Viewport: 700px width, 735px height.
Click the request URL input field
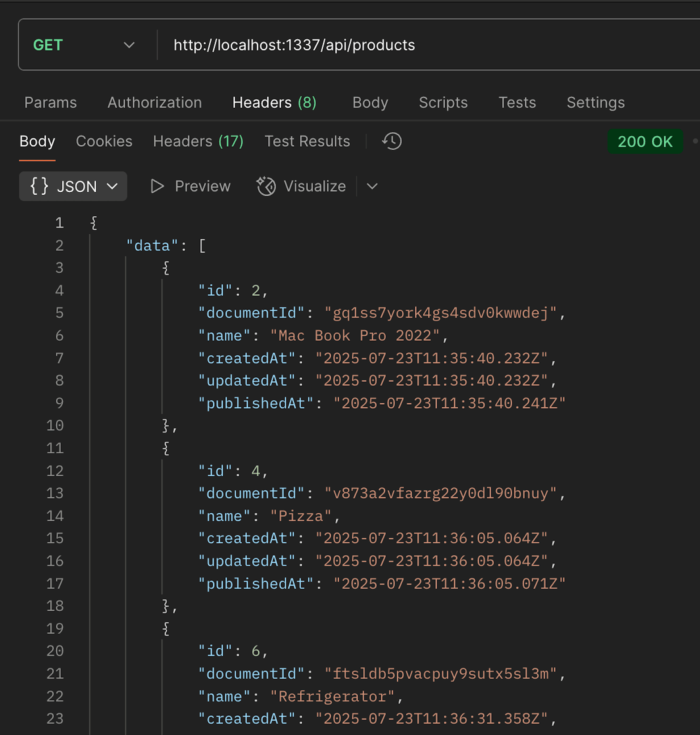coord(402,45)
